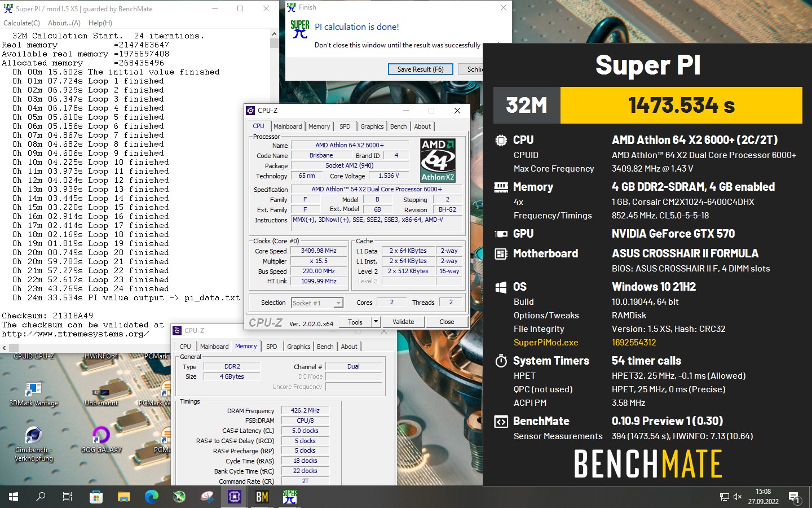Viewport: 812px width, 508px height.
Task: Launch Microsoft Store from the taskbar
Action: [x=96, y=497]
